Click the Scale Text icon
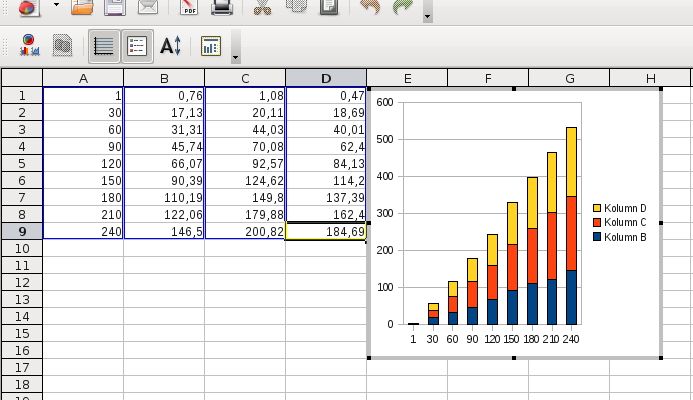Image resolution: width=693 pixels, height=400 pixels. click(171, 46)
